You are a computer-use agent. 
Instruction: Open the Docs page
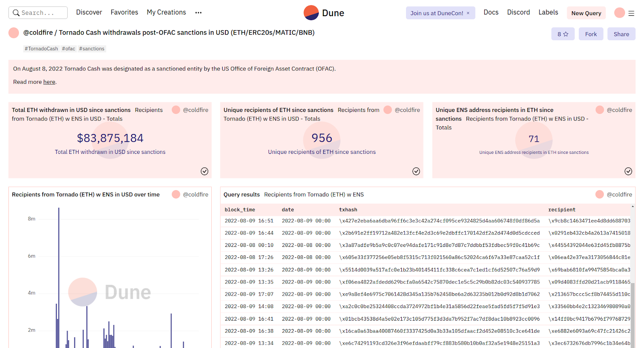tap(491, 12)
